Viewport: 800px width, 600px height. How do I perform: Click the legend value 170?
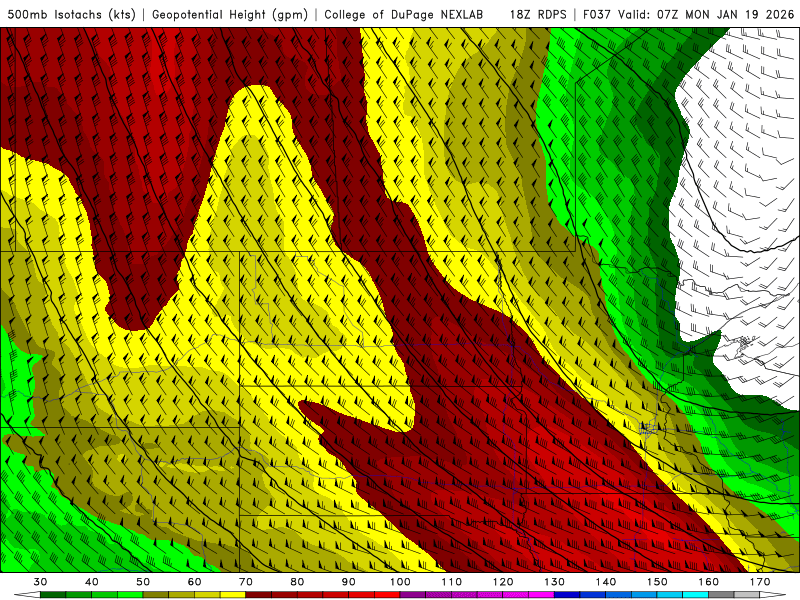coord(760,582)
